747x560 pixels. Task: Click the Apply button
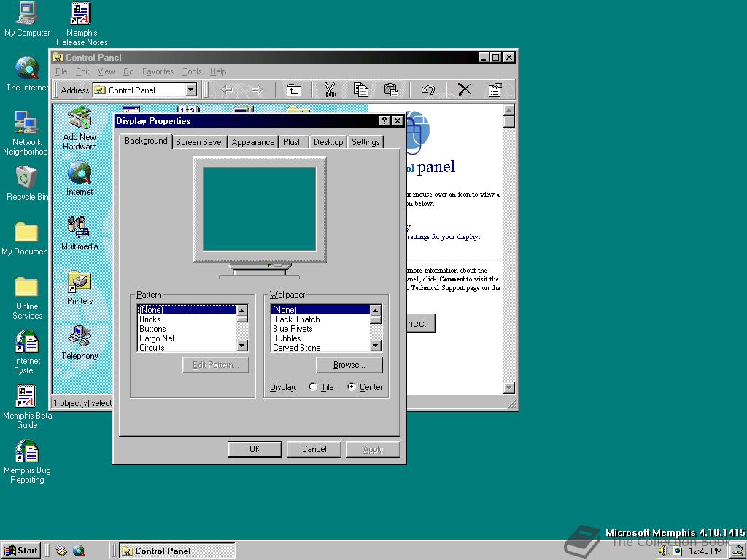coord(373,449)
